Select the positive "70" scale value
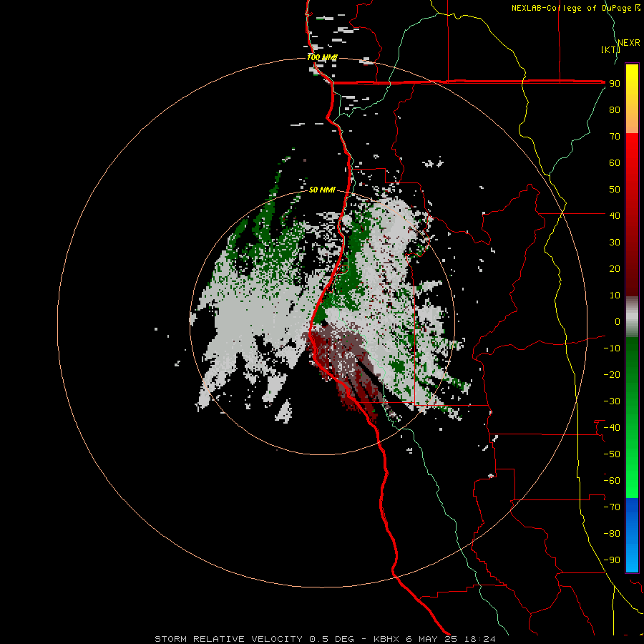Screen dimensions: 644x644 pyautogui.click(x=615, y=137)
